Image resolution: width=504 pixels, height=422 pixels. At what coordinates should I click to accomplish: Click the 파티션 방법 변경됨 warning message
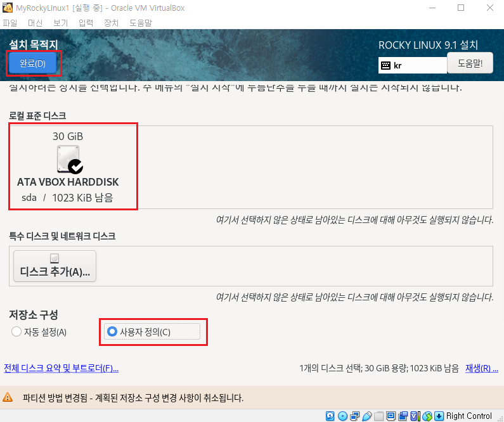pyautogui.click(x=133, y=398)
